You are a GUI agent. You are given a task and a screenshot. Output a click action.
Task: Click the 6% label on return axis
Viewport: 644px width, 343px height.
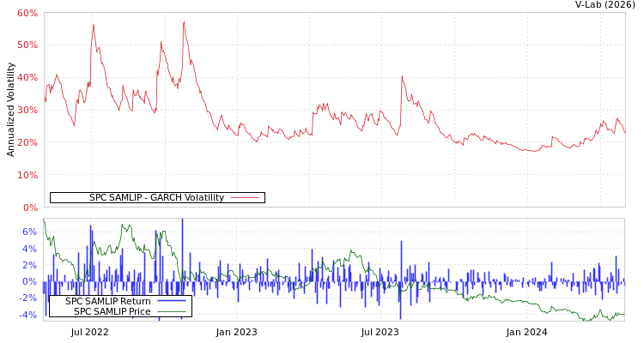[x=29, y=232]
